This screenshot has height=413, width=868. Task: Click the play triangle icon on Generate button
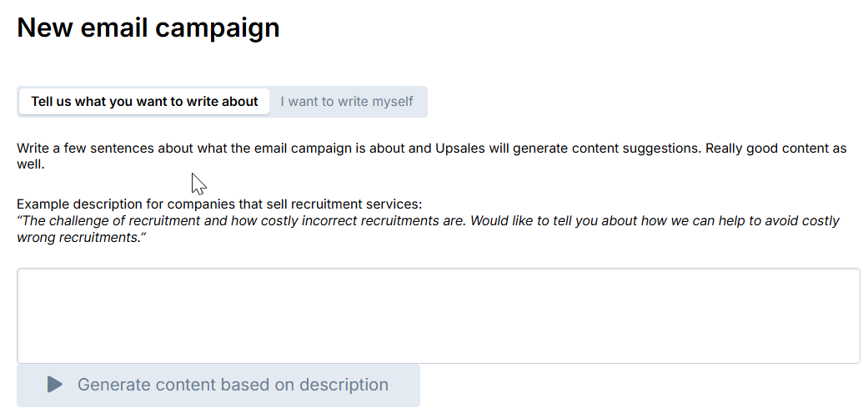(x=54, y=384)
